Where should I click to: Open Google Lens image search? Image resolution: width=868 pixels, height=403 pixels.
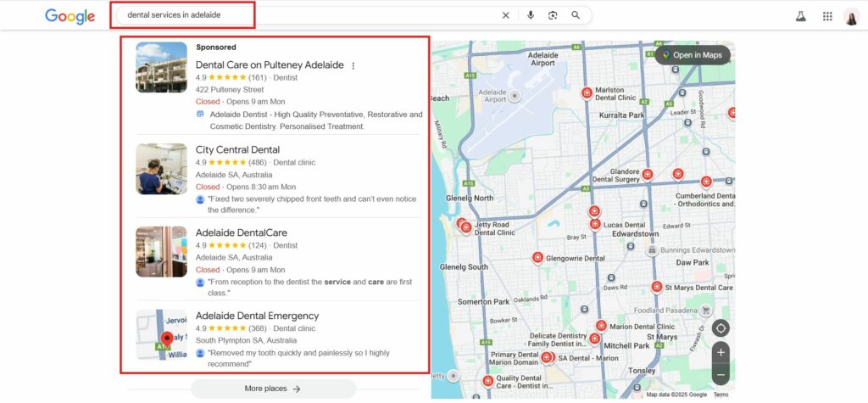coord(553,15)
